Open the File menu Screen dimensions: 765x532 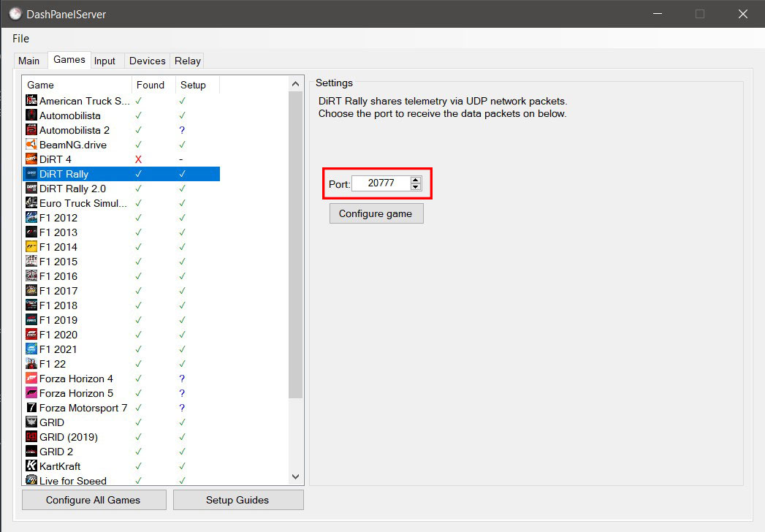[x=21, y=39]
